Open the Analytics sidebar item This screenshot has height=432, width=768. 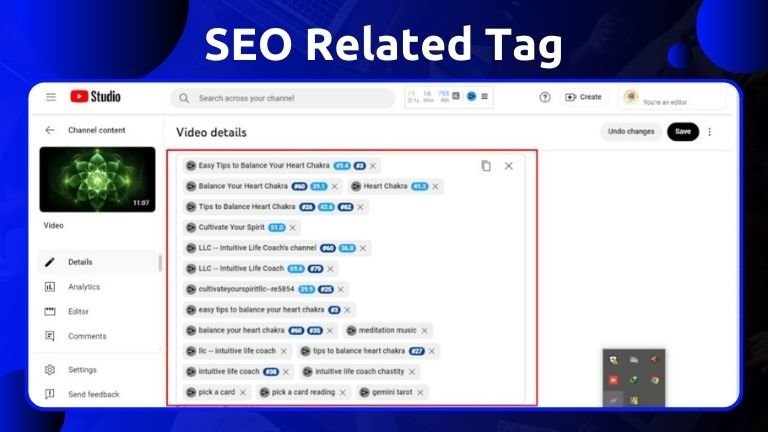(84, 287)
